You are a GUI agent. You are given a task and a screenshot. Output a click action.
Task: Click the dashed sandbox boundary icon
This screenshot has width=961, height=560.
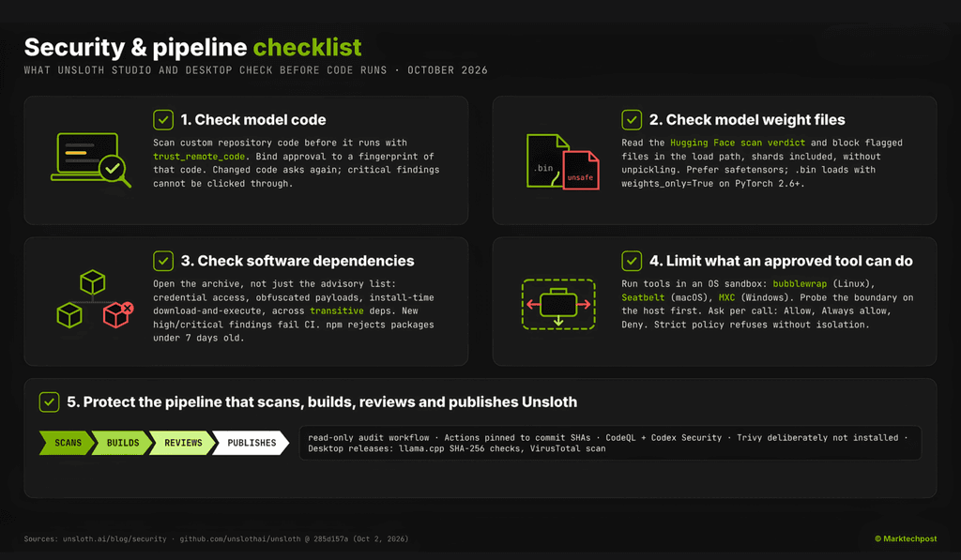(x=558, y=305)
